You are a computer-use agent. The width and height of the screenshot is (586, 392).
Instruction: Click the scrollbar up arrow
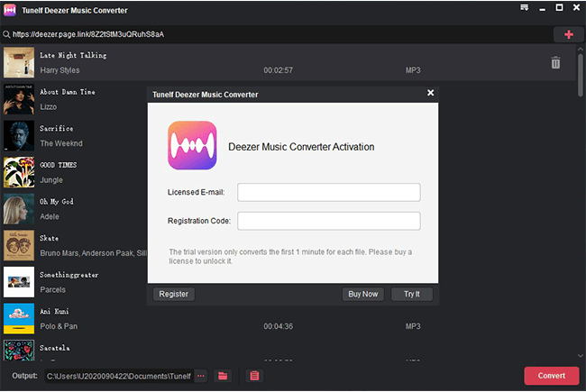(580, 49)
